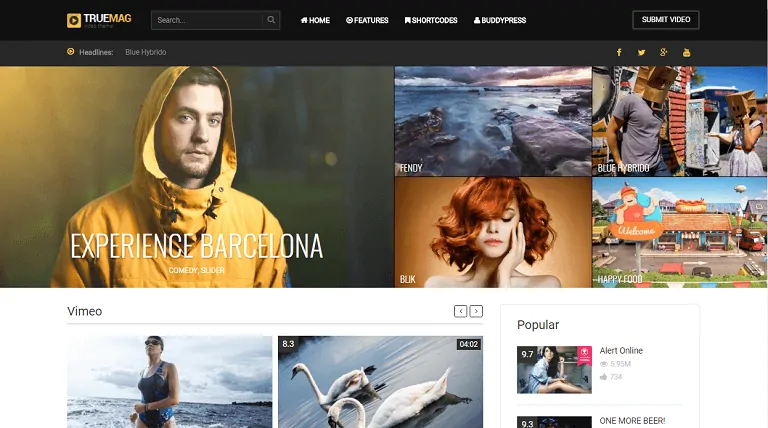The height and width of the screenshot is (428, 768).
Task: Open the Facebook social icon
Action: [619, 52]
